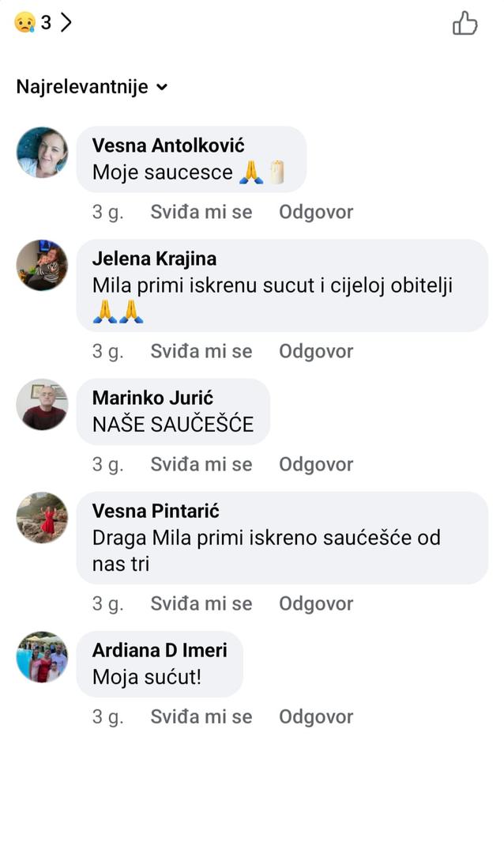This screenshot has height=854, width=504.
Task: Reply to Vesna Antolković's comment with Odgovor
Action: [x=316, y=212]
